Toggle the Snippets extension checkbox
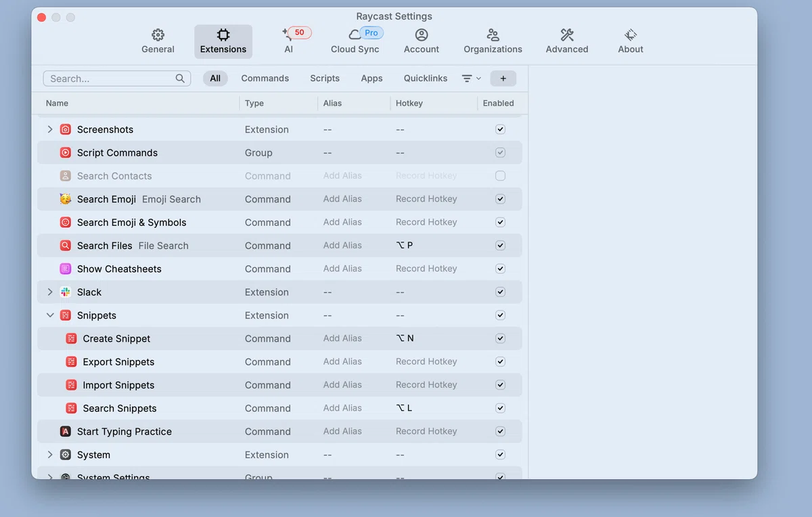This screenshot has height=517, width=812. (x=500, y=315)
